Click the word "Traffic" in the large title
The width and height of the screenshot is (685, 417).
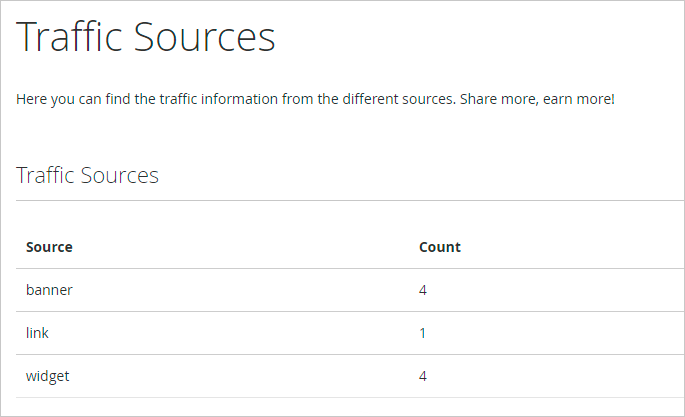(x=68, y=38)
